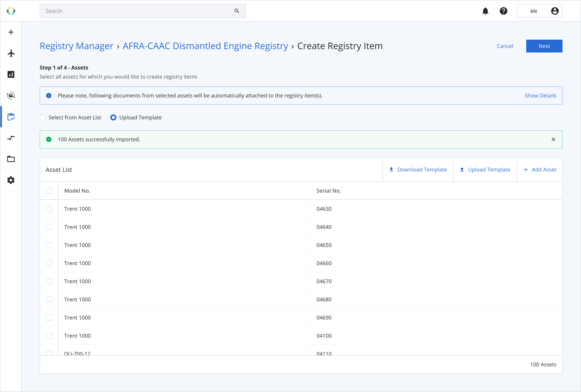
Task: Tick checkbox for Trent 1000 serial 04670
Action: pyautogui.click(x=49, y=281)
